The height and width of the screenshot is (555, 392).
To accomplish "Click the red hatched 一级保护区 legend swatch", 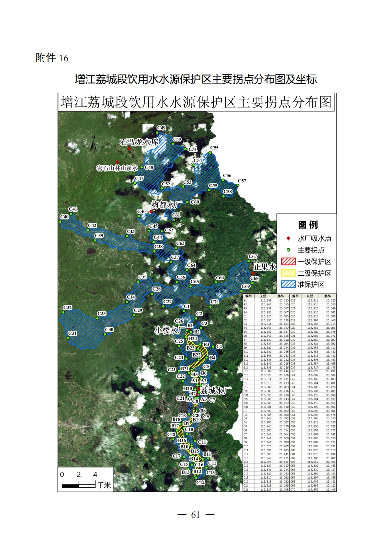I will (288, 261).
